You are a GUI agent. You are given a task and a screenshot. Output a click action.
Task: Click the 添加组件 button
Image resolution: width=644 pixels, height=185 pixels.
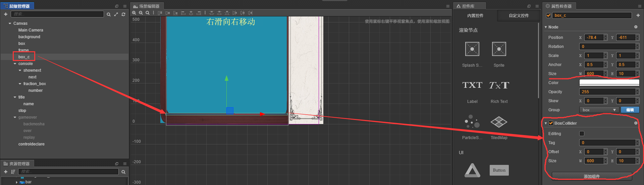pyautogui.click(x=592, y=176)
